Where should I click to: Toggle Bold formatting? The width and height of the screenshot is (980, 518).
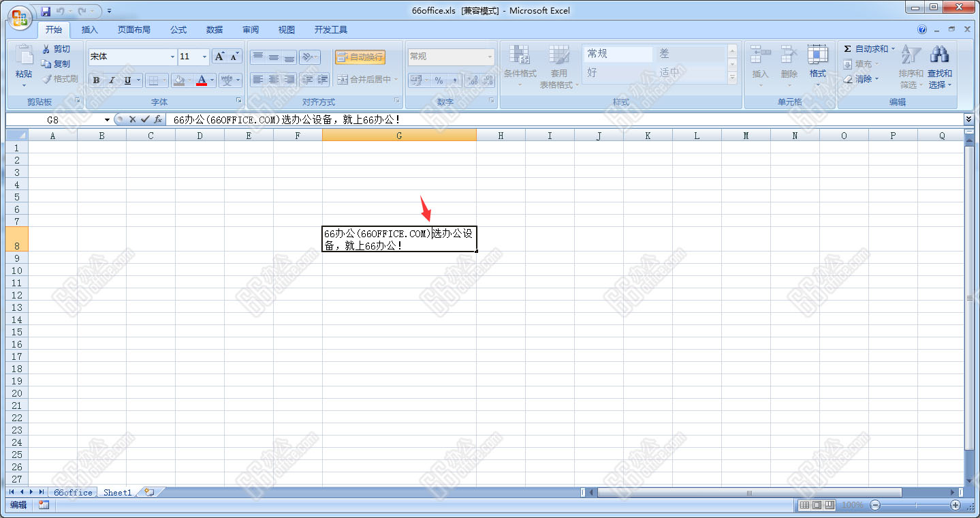96,80
